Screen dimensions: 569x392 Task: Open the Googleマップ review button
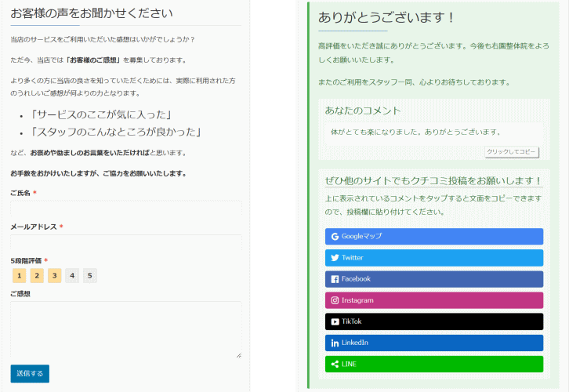click(434, 237)
